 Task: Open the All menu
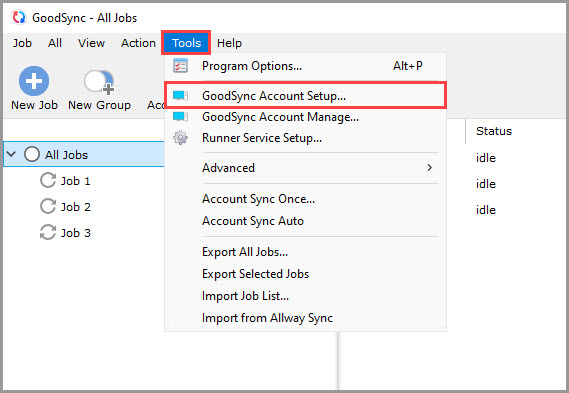tap(55, 43)
